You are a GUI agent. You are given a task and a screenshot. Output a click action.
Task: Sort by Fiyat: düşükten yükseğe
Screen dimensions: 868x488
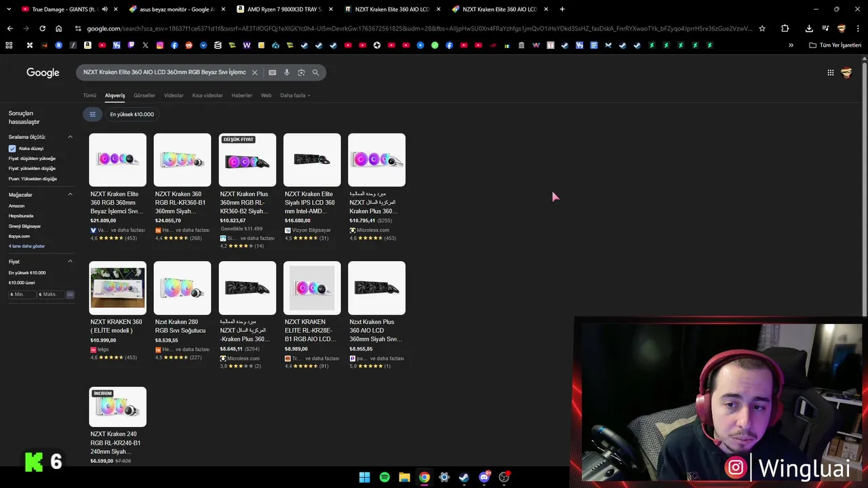[x=32, y=159]
